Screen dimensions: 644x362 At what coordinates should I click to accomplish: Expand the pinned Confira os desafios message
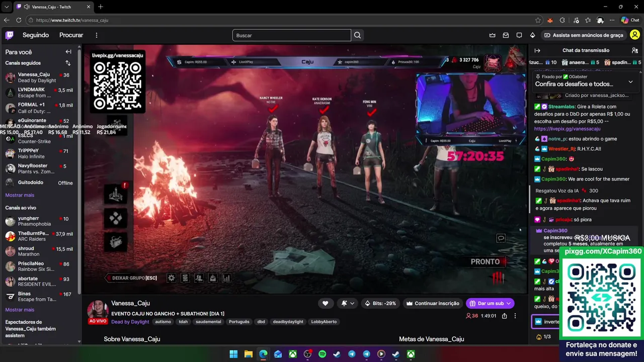click(x=630, y=81)
